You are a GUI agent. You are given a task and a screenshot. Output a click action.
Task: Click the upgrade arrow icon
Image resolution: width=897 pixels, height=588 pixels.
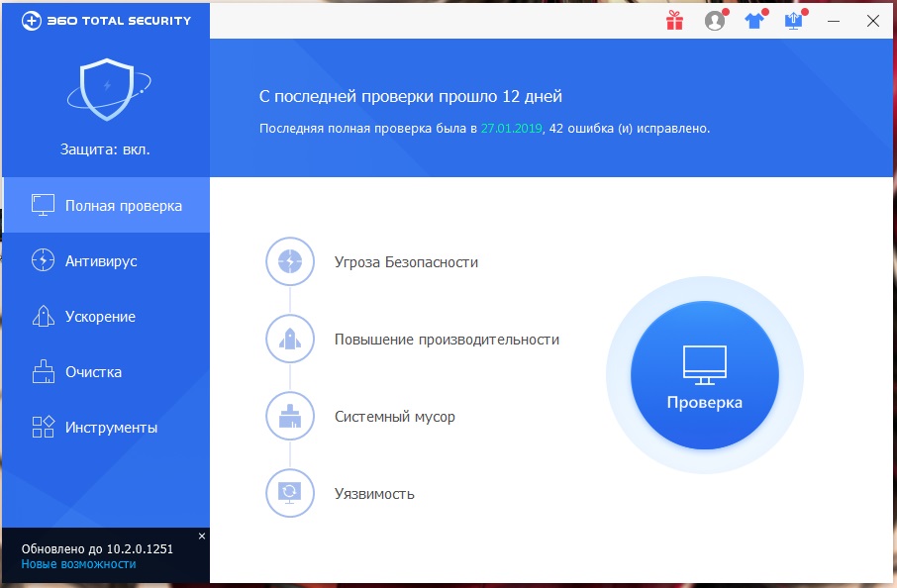(794, 21)
